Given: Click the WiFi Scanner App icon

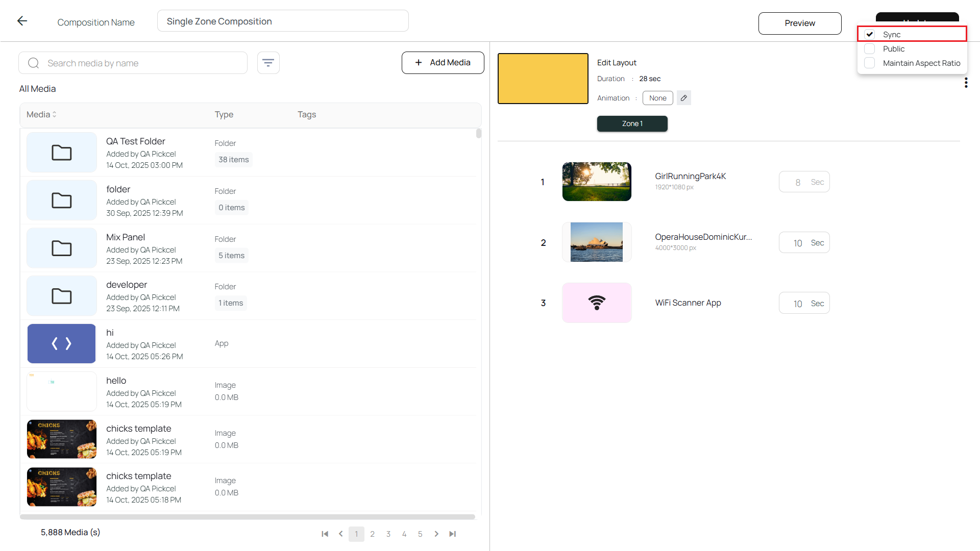Looking at the screenshot, I should pos(597,303).
